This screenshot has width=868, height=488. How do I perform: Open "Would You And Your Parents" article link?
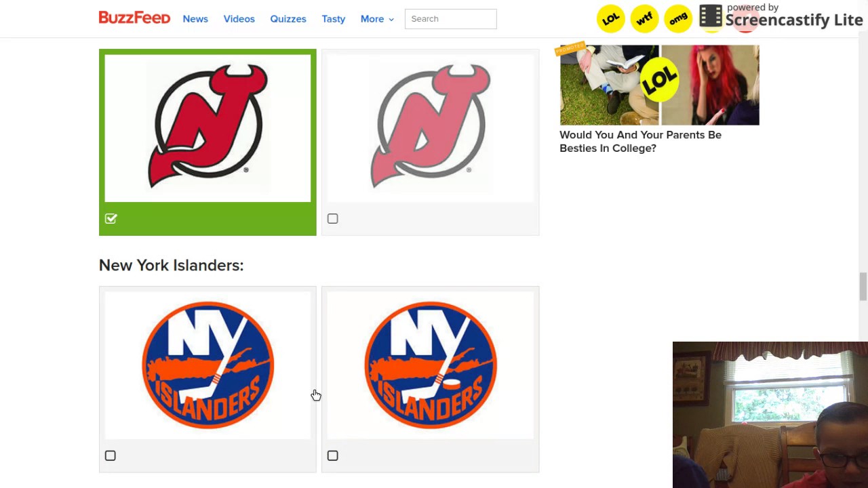pyautogui.click(x=640, y=141)
